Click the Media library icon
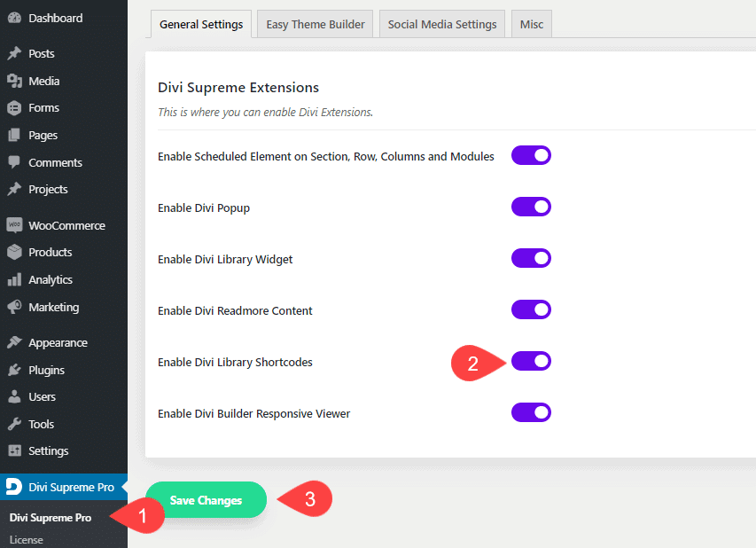The height and width of the screenshot is (548, 756). click(x=14, y=81)
